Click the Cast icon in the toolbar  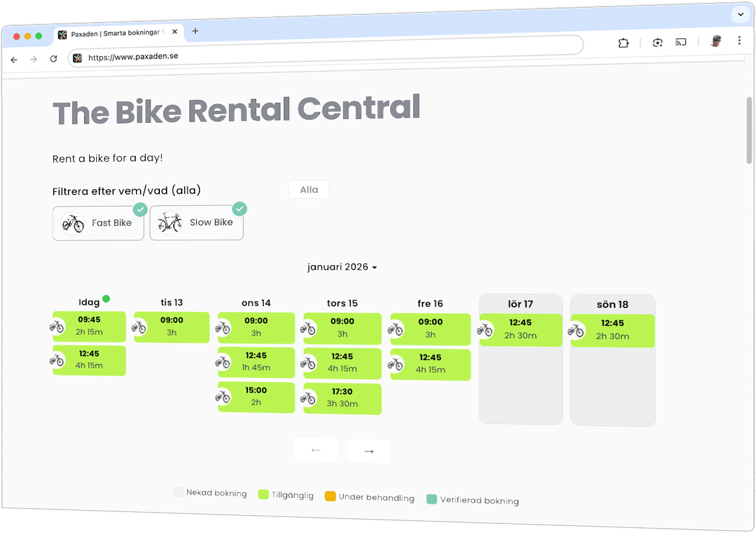pyautogui.click(x=681, y=41)
